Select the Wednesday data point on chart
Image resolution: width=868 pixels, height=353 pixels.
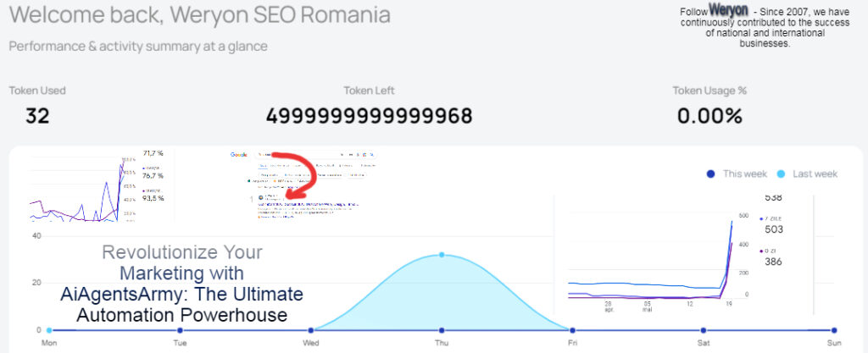pyautogui.click(x=311, y=330)
